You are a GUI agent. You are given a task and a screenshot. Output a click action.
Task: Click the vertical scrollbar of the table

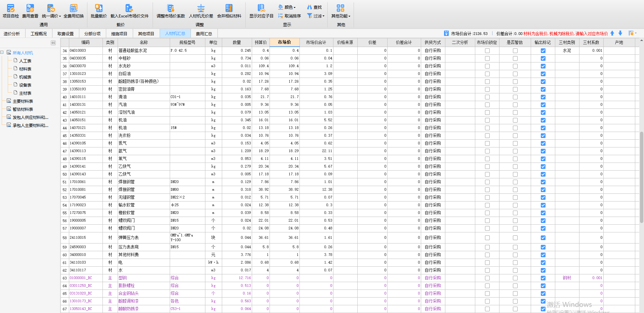click(641, 177)
